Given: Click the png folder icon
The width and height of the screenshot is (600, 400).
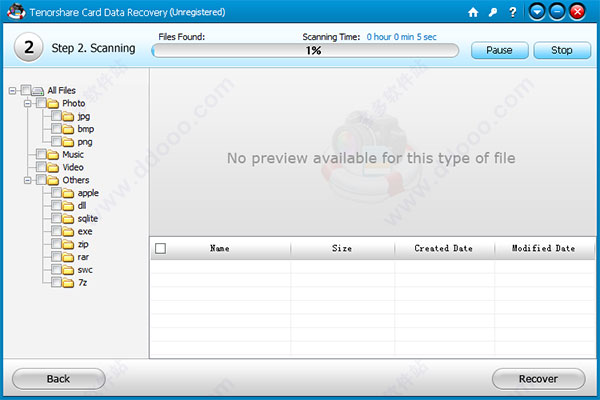Looking at the screenshot, I should click(x=68, y=142).
